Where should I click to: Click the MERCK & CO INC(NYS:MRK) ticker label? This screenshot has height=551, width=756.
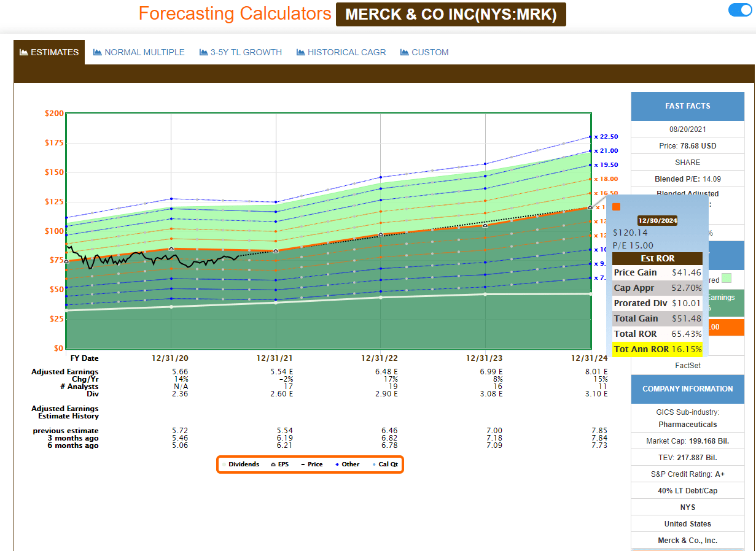pos(451,14)
